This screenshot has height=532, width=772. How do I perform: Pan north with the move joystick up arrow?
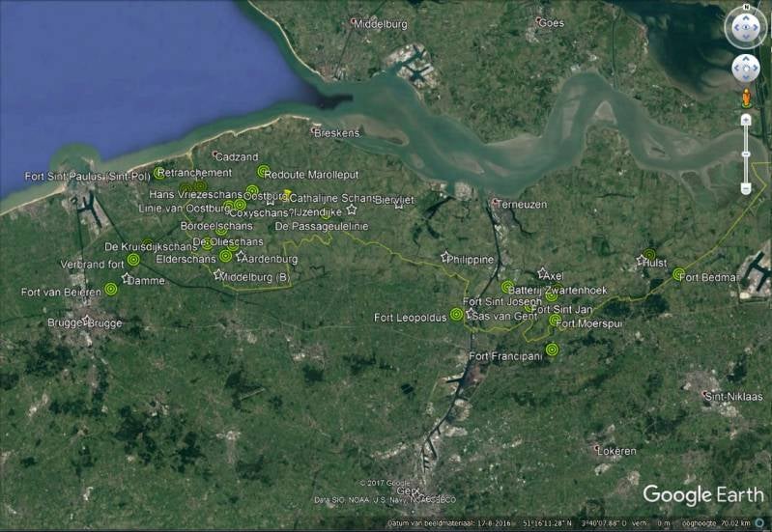coord(746,59)
